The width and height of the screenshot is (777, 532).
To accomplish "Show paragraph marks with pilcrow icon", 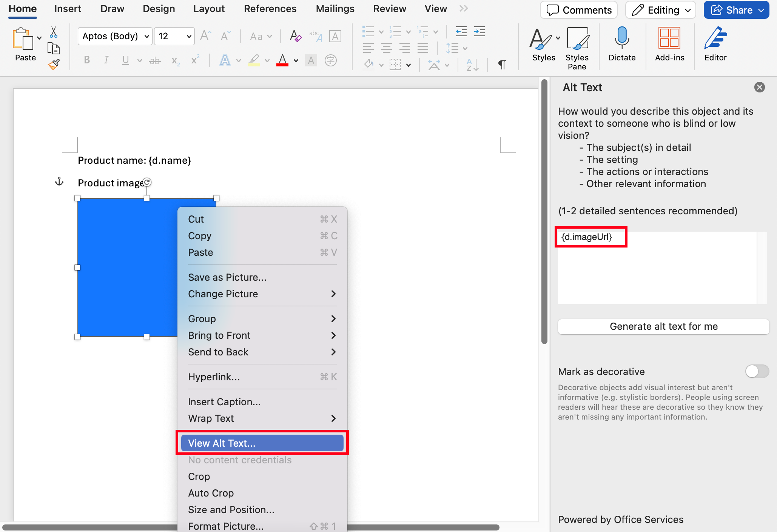I will pos(502,65).
